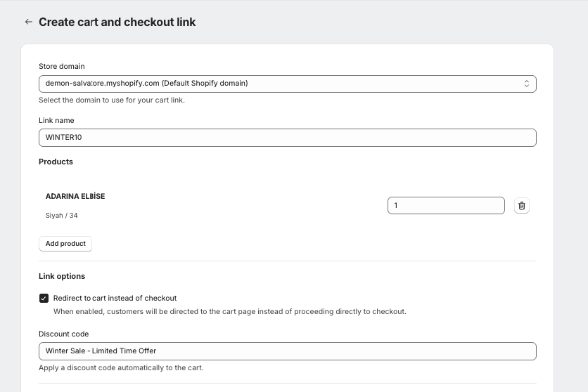Screen dimensions: 588x392
Task: Click the Products section heading
Action: pyautogui.click(x=56, y=162)
